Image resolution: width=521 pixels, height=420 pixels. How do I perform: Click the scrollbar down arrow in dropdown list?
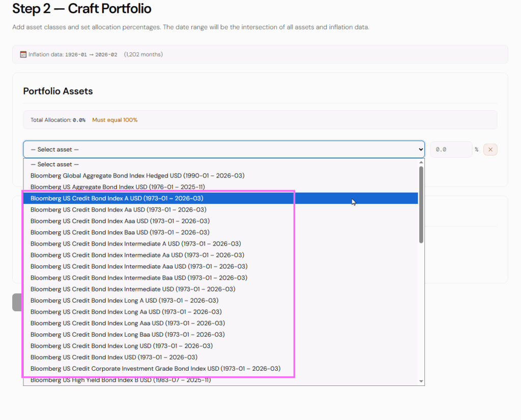[x=421, y=381]
